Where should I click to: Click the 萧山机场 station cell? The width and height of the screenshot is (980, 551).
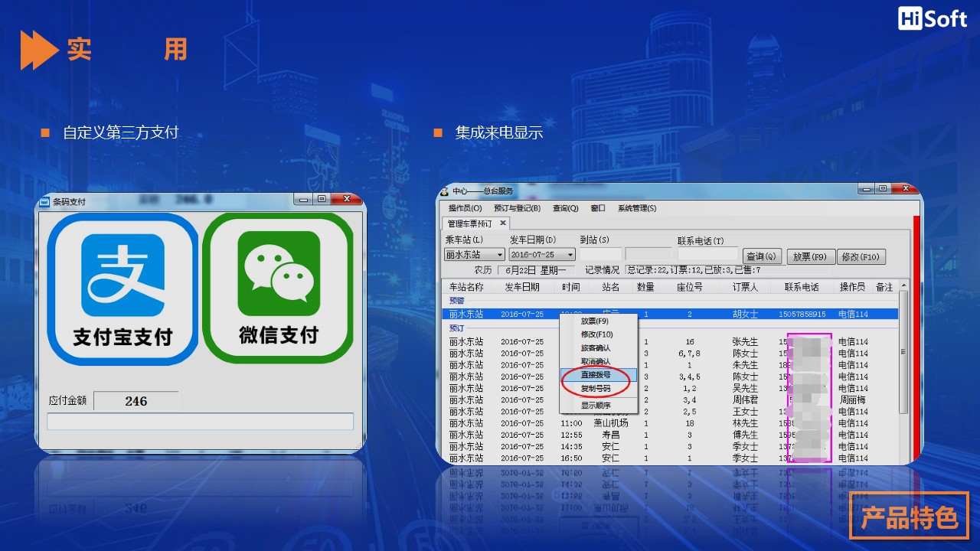click(x=610, y=423)
